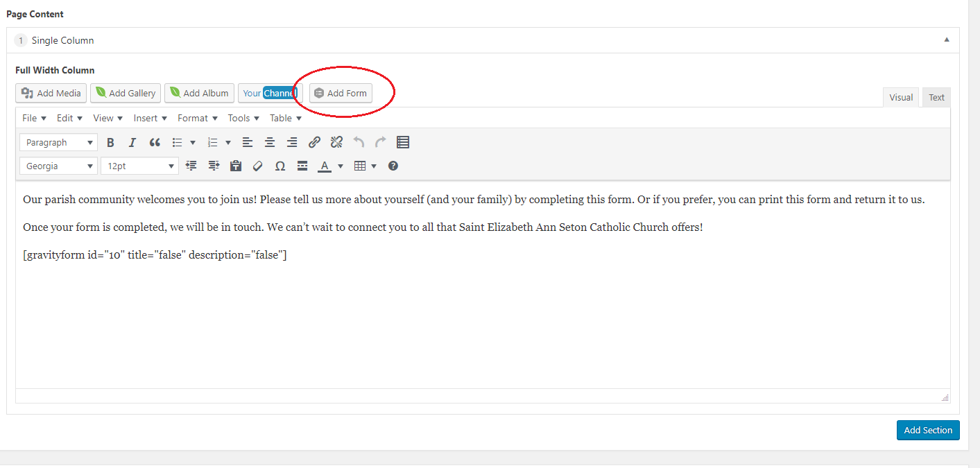Apply italic formatting
Viewport: 980px width, 468px height.
[x=132, y=143]
